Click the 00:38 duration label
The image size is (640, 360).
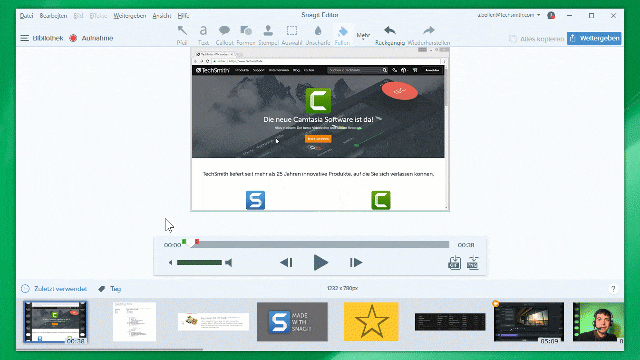[466, 245]
